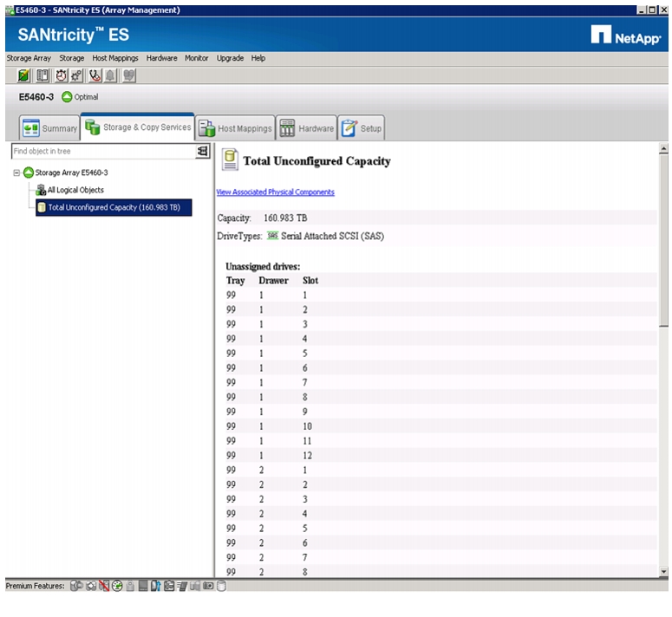
Task: Click the Unassigned drives heading
Action: click(263, 266)
